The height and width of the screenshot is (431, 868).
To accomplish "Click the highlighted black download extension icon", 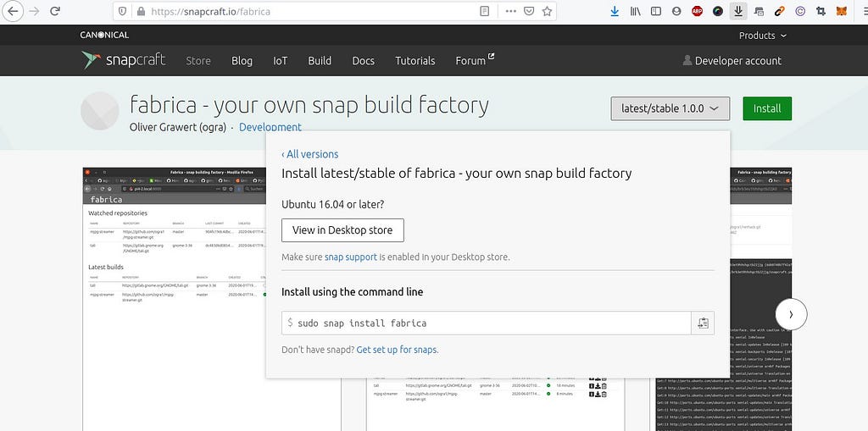I will pos(738,11).
